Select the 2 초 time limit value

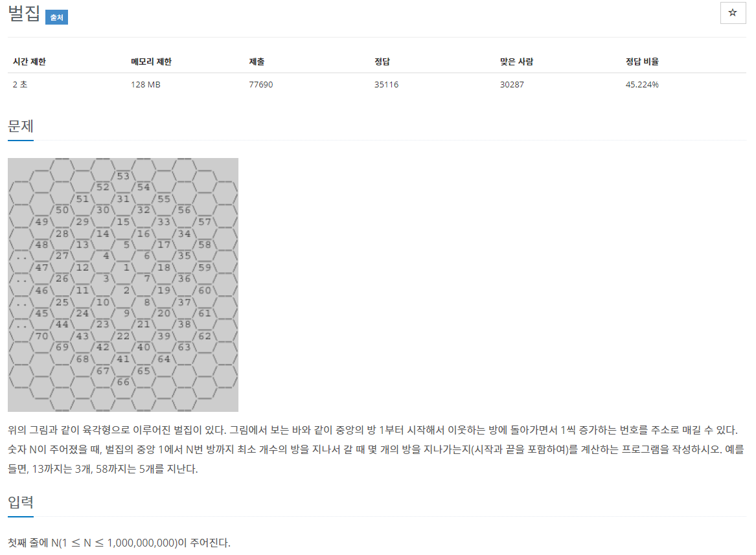(20, 84)
